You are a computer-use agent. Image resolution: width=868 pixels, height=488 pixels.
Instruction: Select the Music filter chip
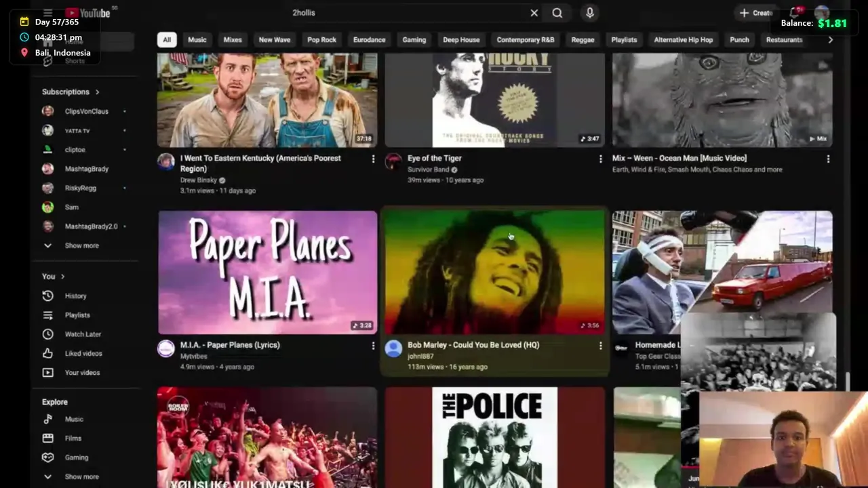pos(197,40)
